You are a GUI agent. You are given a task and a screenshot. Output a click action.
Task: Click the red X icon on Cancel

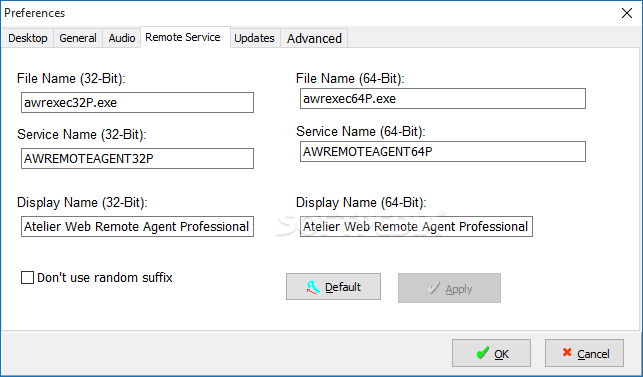point(567,352)
